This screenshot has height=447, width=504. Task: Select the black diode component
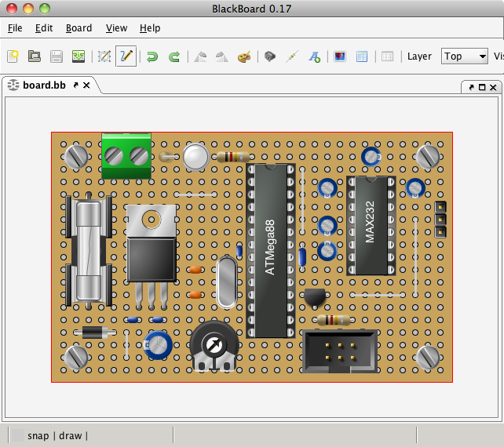click(95, 333)
